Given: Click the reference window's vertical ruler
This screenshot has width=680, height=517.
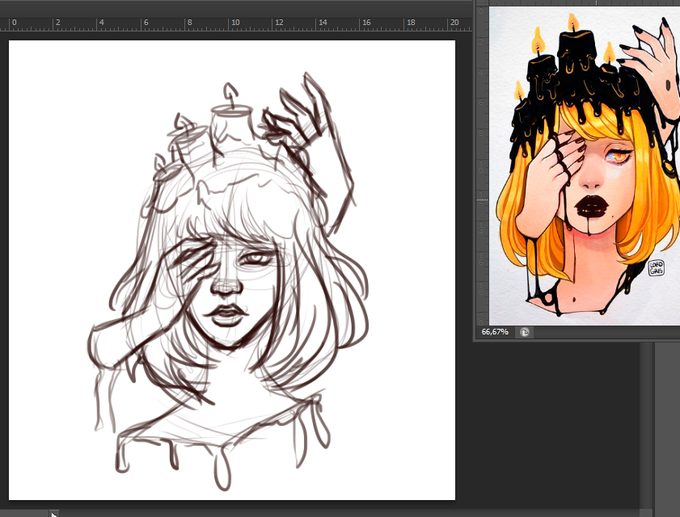Looking at the screenshot, I should (x=482, y=165).
